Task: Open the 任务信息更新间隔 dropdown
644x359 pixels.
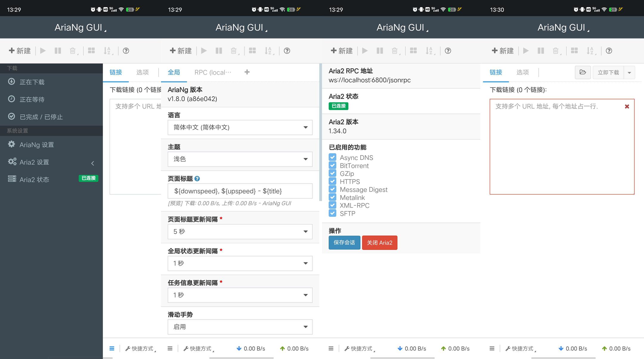Action: [x=240, y=295]
